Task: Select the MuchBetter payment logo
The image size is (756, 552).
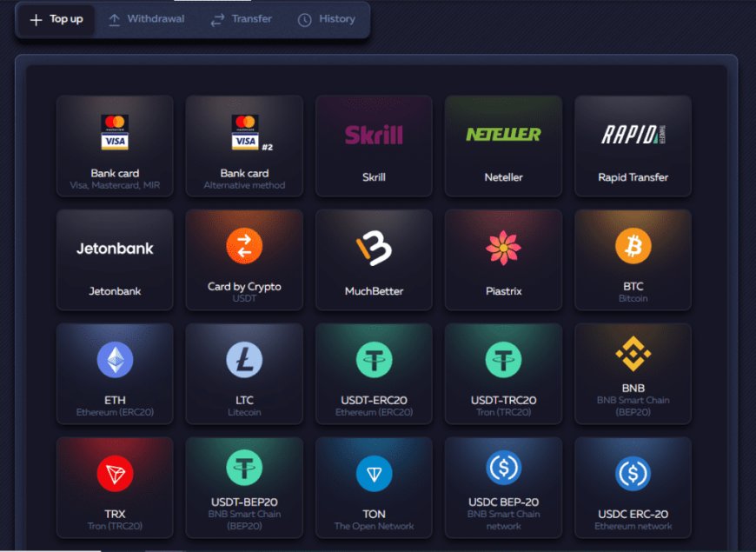Action: tap(374, 248)
